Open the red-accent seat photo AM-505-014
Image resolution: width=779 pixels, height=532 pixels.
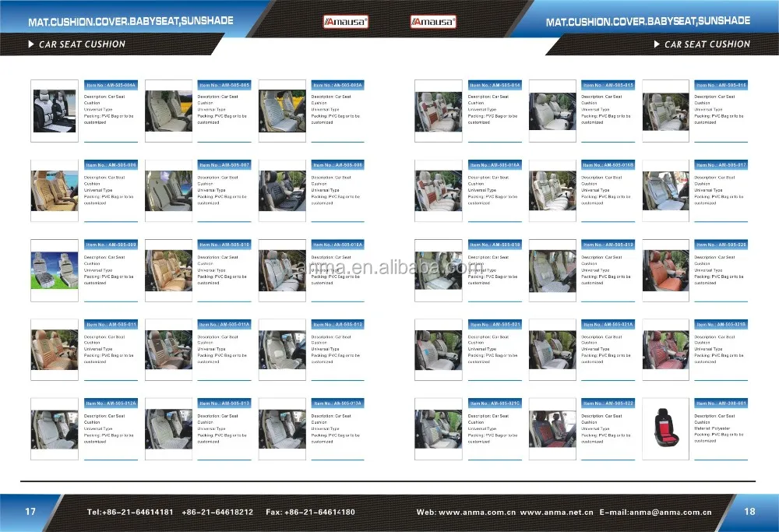pyautogui.click(x=438, y=111)
